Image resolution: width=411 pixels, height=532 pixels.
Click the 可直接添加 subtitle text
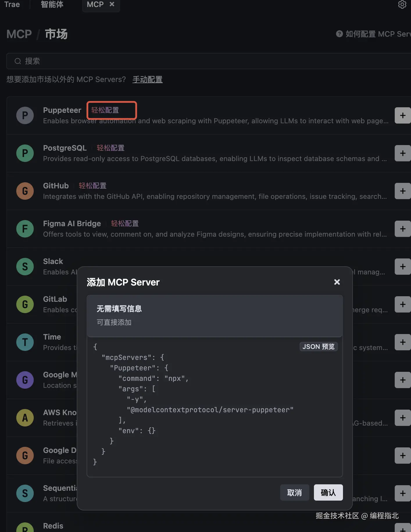tap(114, 322)
